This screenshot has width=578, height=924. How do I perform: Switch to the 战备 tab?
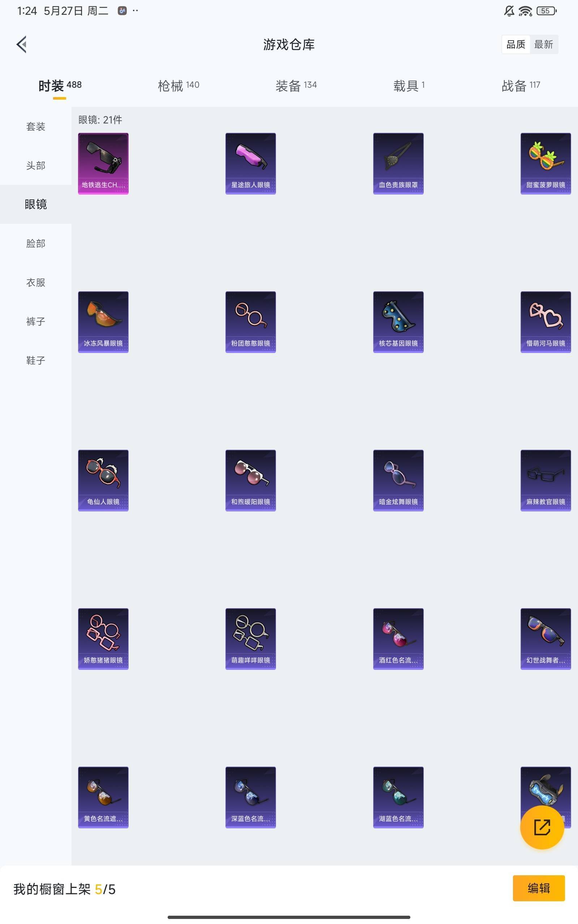click(520, 86)
